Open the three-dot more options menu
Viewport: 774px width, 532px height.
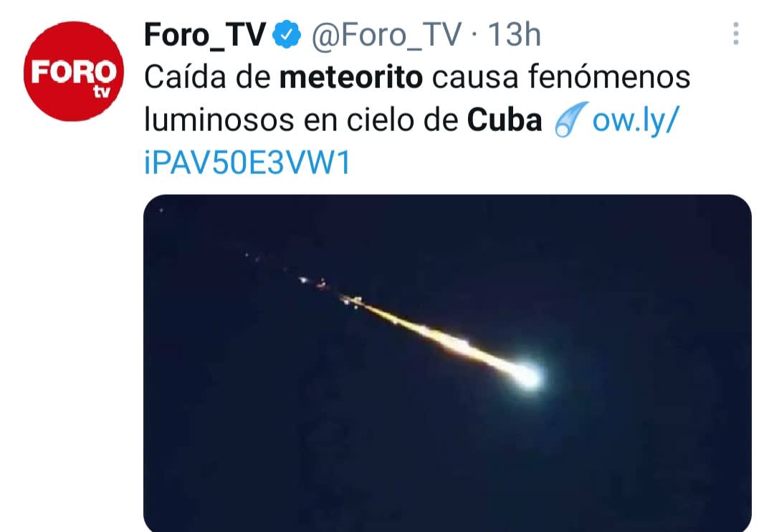tap(735, 34)
